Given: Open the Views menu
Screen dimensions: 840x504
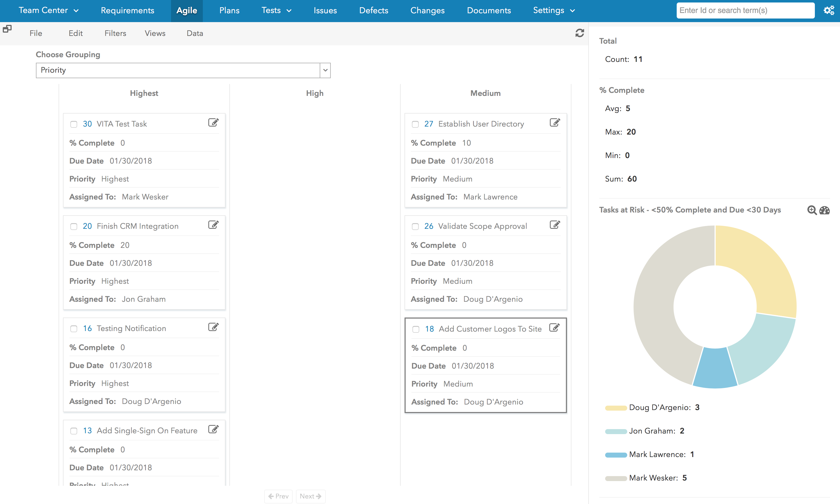Looking at the screenshot, I should pos(155,33).
